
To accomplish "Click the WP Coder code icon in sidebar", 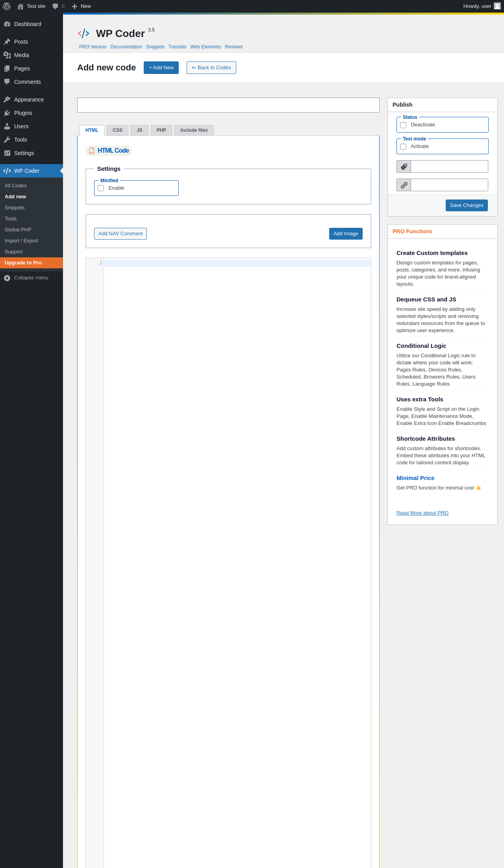I will pos(7,171).
